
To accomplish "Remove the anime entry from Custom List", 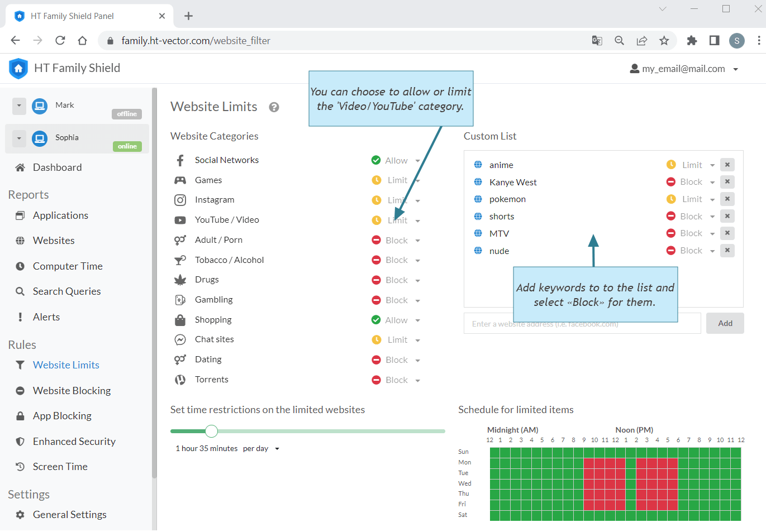I will [x=727, y=165].
